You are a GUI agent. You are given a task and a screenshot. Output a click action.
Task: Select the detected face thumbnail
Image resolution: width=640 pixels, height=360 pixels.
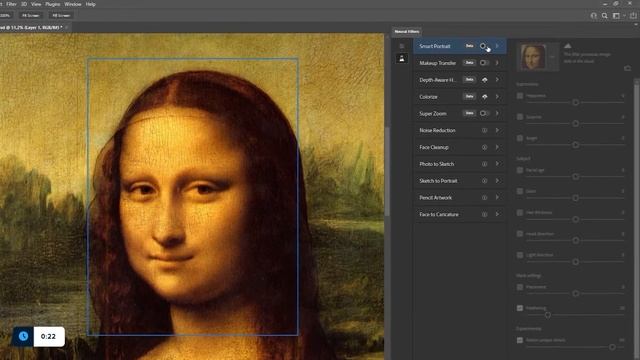click(x=533, y=57)
